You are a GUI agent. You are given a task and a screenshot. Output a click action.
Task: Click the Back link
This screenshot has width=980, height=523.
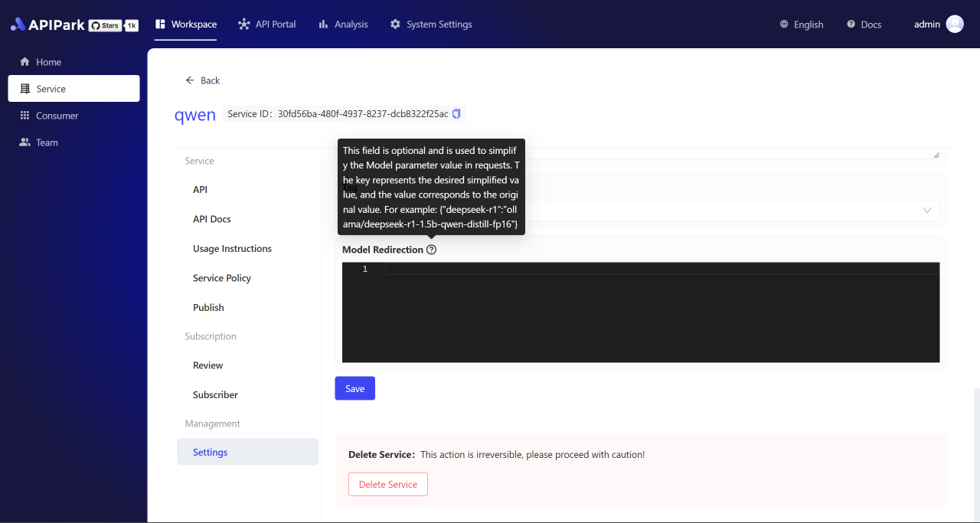(x=203, y=80)
